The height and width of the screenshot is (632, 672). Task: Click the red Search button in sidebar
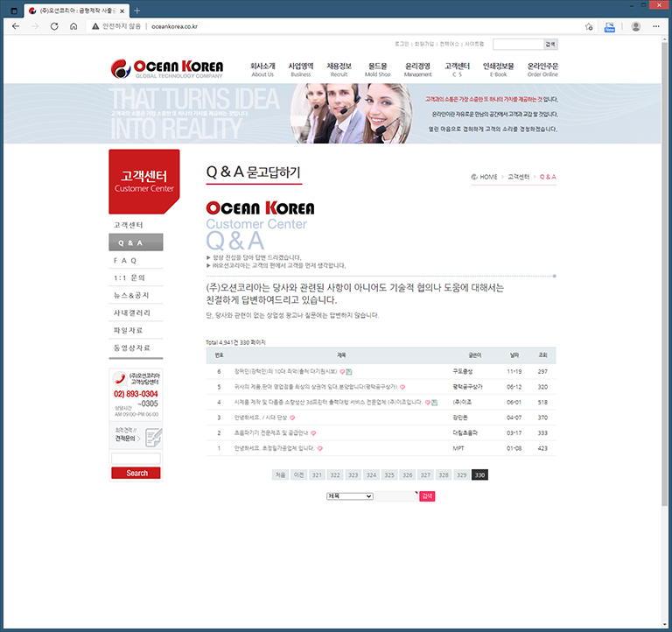pos(136,474)
